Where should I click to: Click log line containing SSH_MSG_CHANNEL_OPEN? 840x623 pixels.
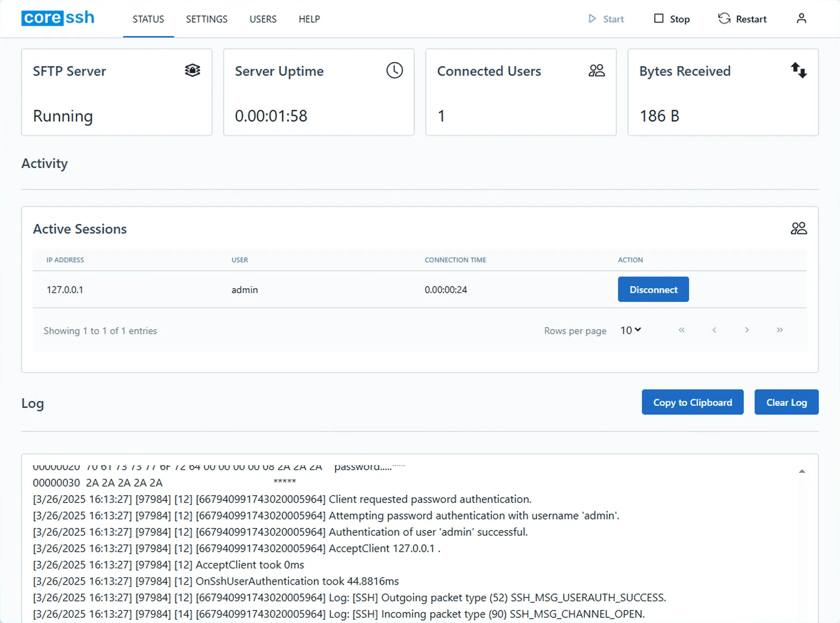point(339,614)
